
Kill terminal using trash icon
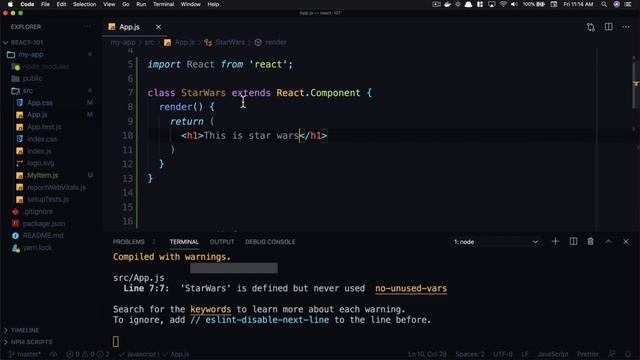[x=591, y=242]
